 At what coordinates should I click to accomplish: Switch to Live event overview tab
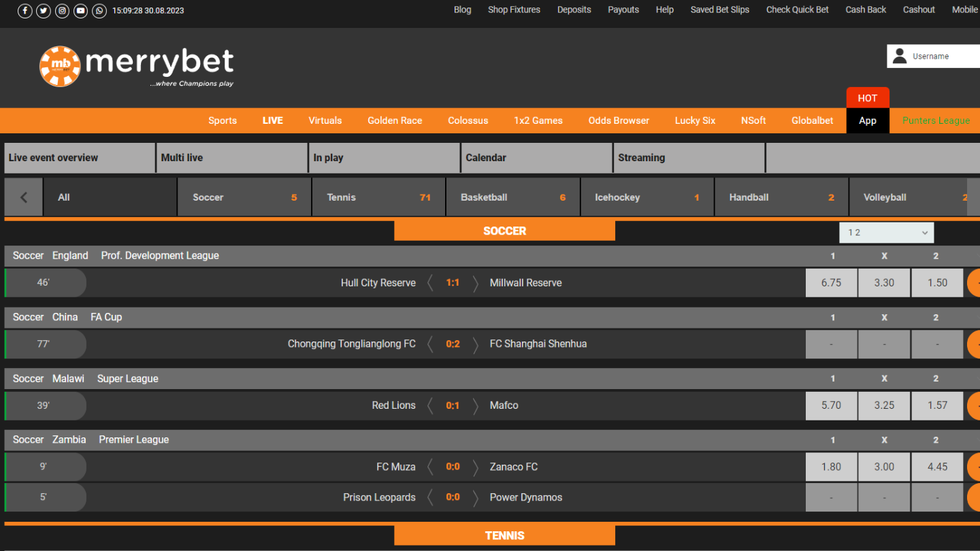tap(80, 158)
